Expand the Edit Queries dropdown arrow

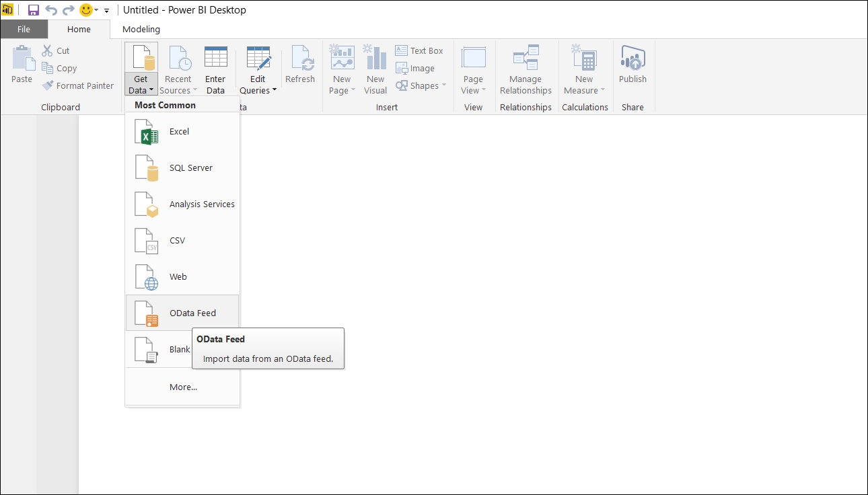(x=275, y=90)
